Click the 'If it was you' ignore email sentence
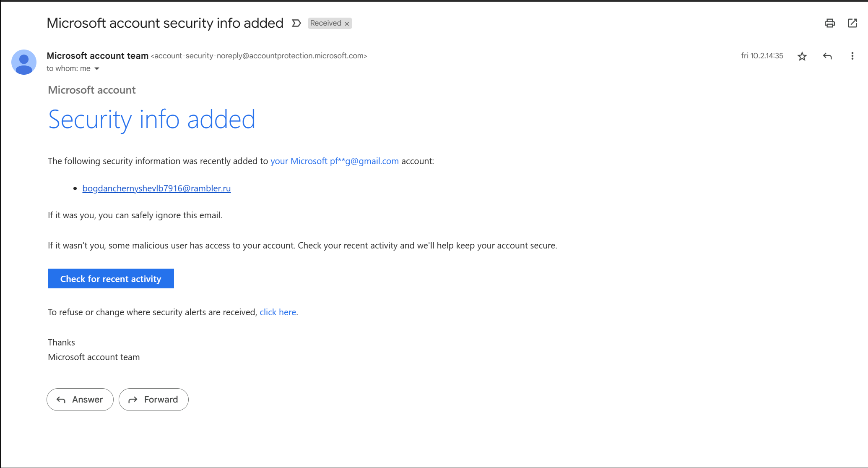868x468 pixels. 135,215
